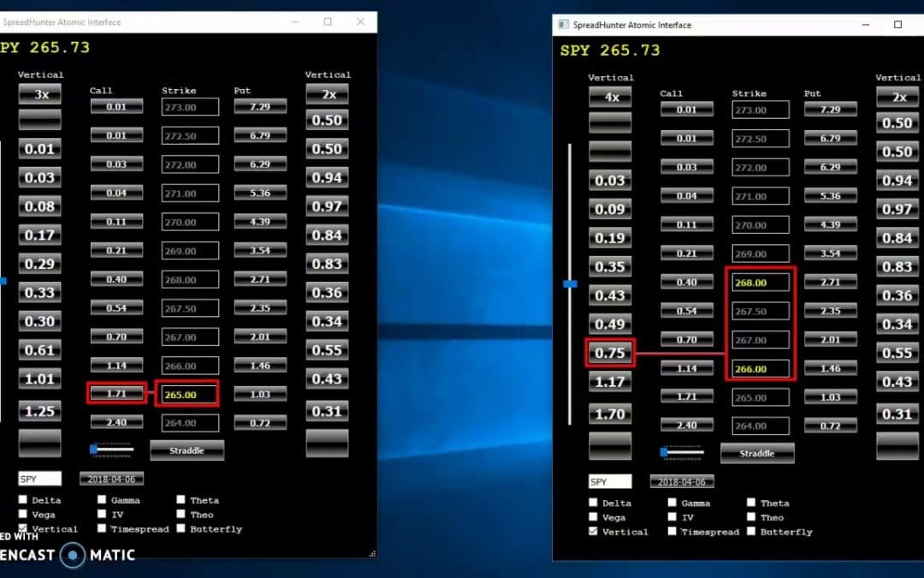924x578 pixels.
Task: Tick the Vega checkbox in left window
Action: point(23,515)
